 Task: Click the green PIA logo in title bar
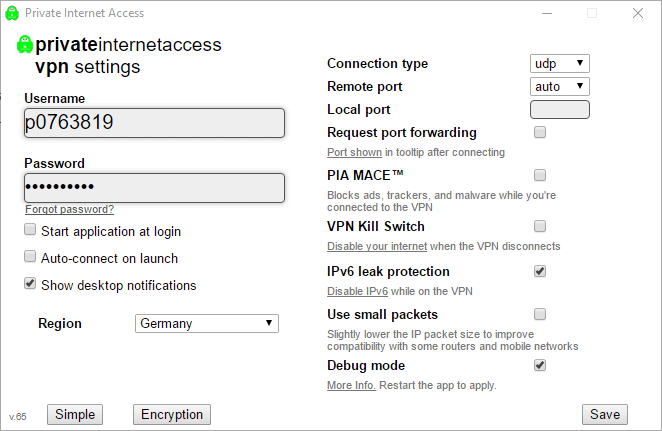12,13
